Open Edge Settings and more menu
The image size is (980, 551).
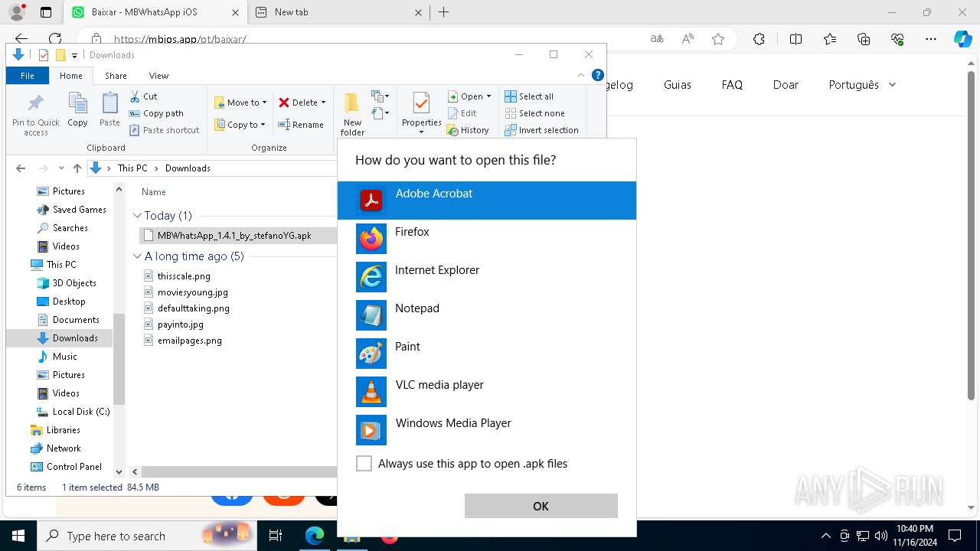pyautogui.click(x=931, y=39)
